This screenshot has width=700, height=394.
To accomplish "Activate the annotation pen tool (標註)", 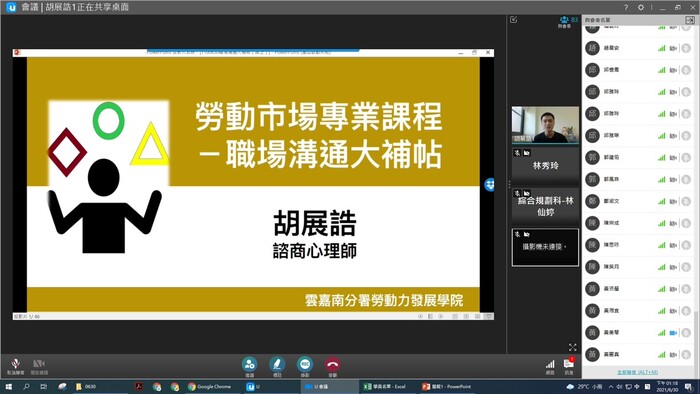I will point(277,365).
